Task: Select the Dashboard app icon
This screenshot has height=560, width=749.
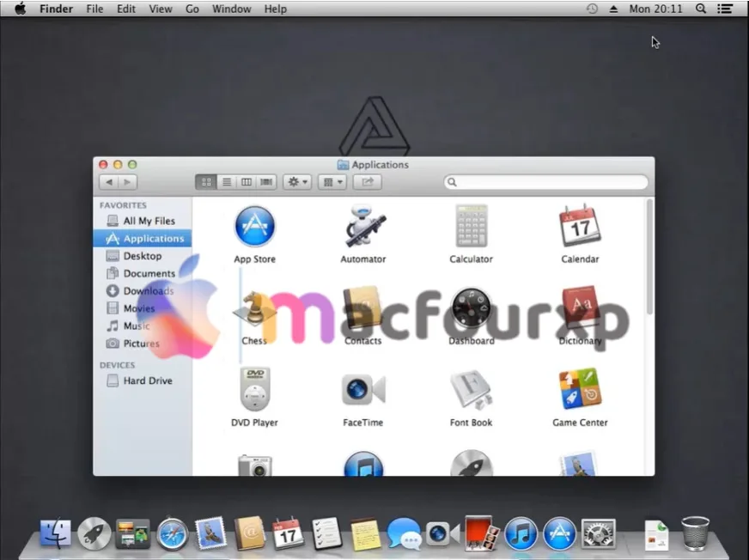Action: 471,308
